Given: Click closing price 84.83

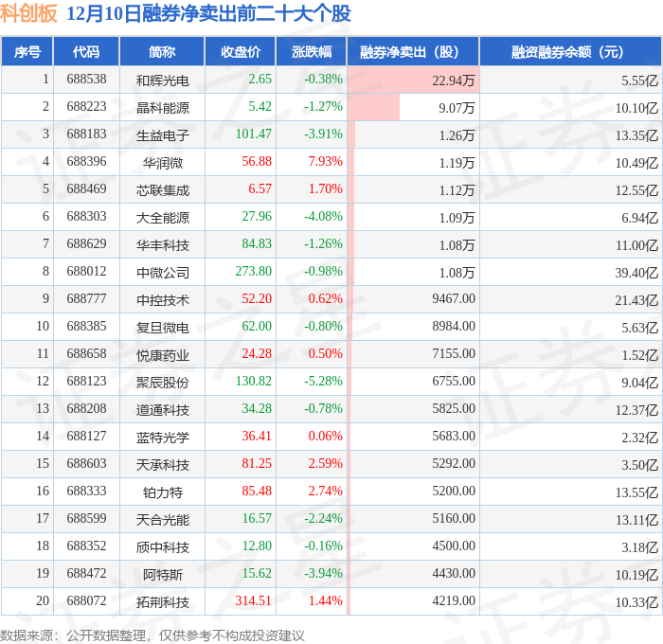Looking at the screenshot, I should [257, 244].
